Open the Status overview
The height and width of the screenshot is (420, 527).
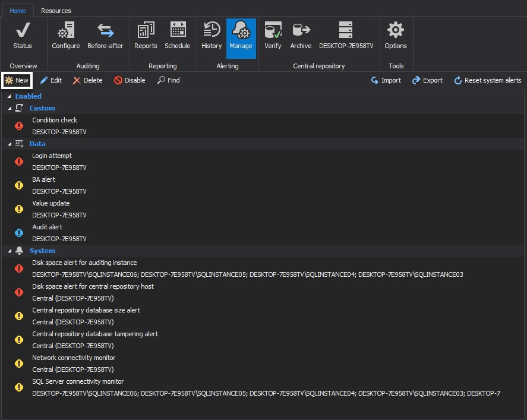click(23, 36)
